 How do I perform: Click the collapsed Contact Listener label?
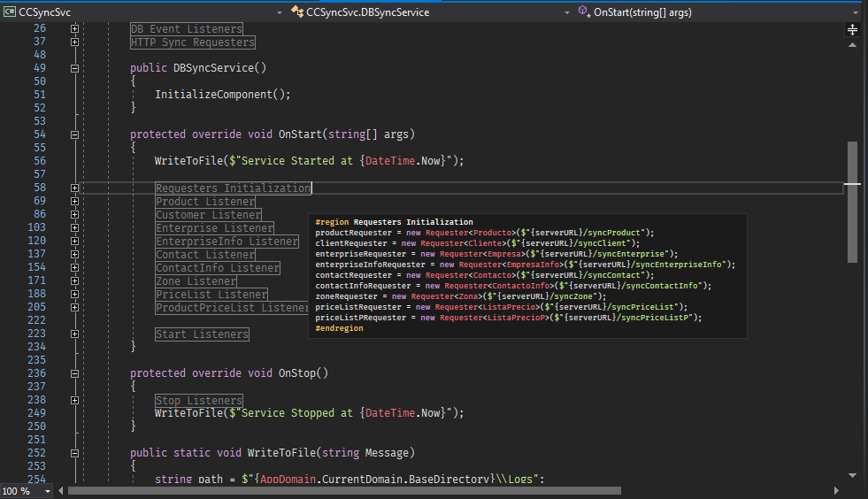tap(205, 255)
